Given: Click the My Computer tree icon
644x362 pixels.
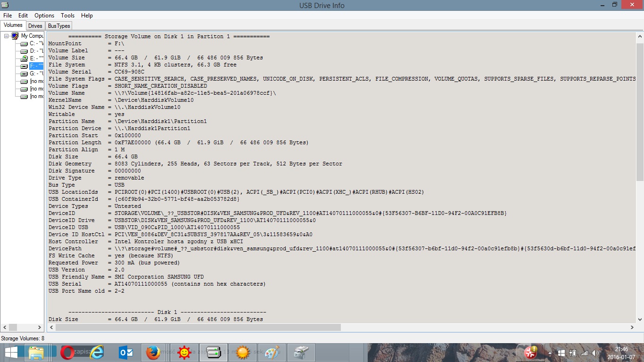Looking at the screenshot, I should coord(15,36).
